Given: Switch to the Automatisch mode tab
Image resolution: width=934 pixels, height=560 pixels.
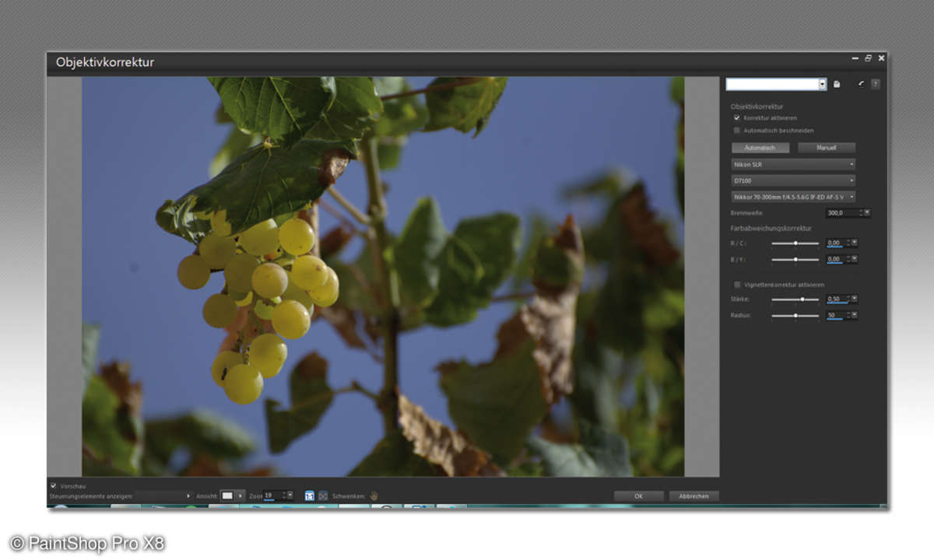Looking at the screenshot, I should pos(760,148).
